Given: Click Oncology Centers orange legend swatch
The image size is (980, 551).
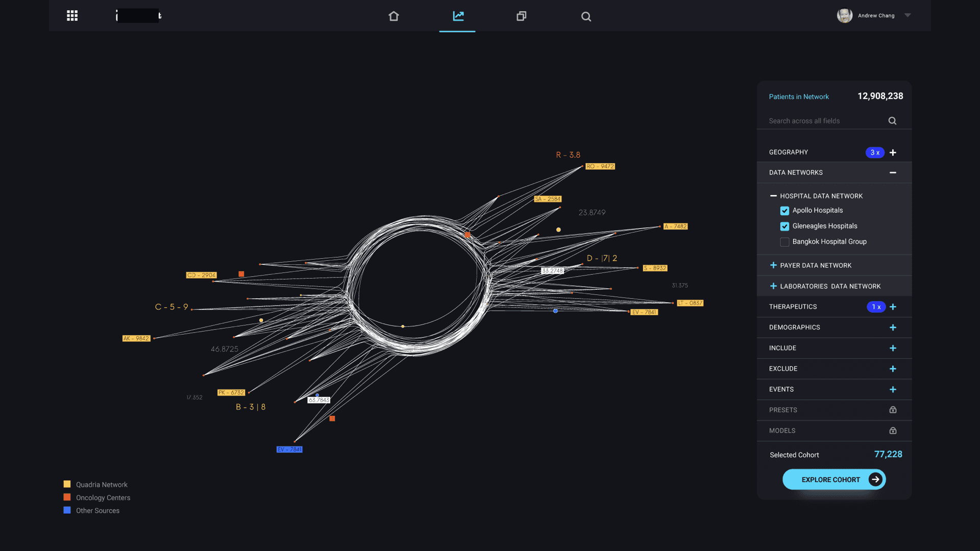Looking at the screenshot, I should [67, 497].
